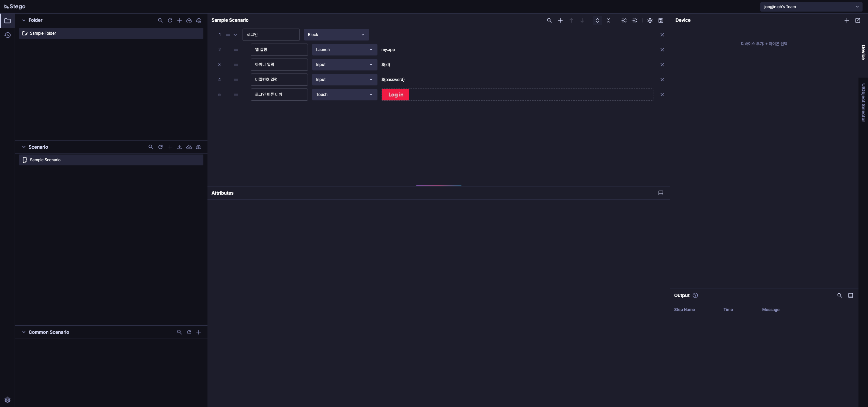Add a new step with the plus icon

coord(560,20)
